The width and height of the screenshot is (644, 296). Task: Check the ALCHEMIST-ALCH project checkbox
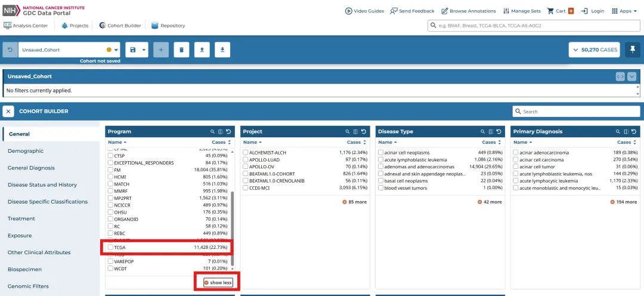pyautogui.click(x=246, y=153)
